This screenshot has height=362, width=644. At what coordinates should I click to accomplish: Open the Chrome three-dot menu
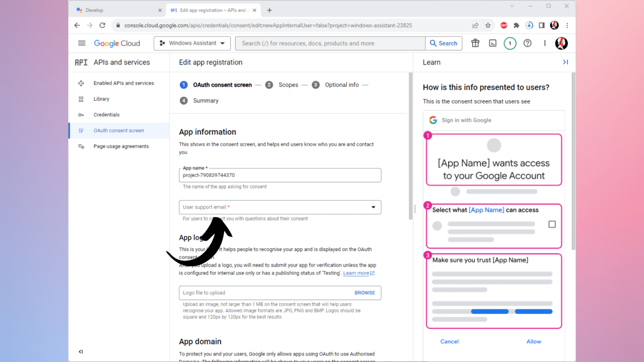coord(567,25)
